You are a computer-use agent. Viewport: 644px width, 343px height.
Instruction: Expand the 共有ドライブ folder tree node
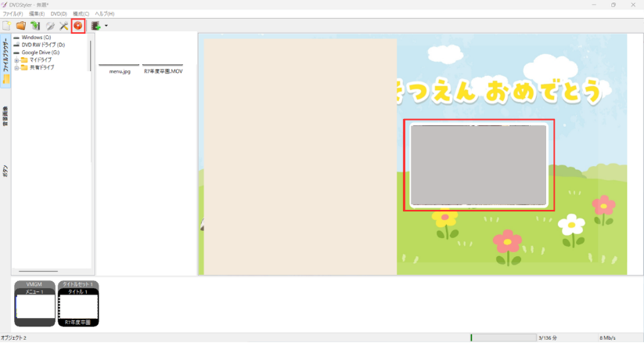(16, 67)
